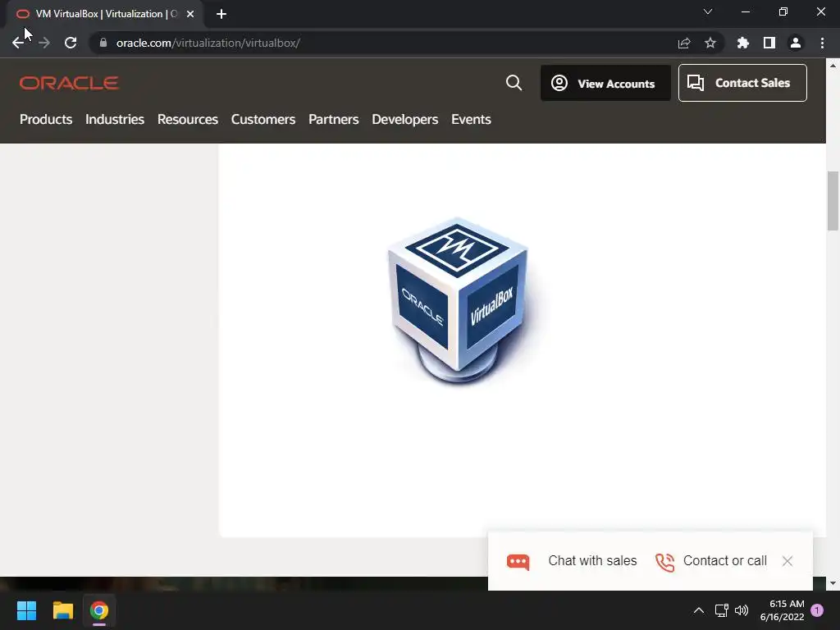Click Contact or call link

[x=725, y=560]
